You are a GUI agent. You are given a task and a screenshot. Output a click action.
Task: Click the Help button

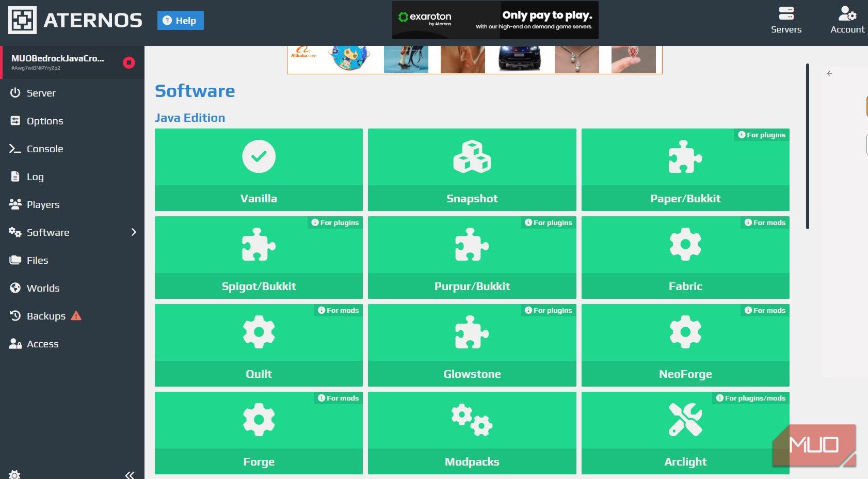(180, 20)
